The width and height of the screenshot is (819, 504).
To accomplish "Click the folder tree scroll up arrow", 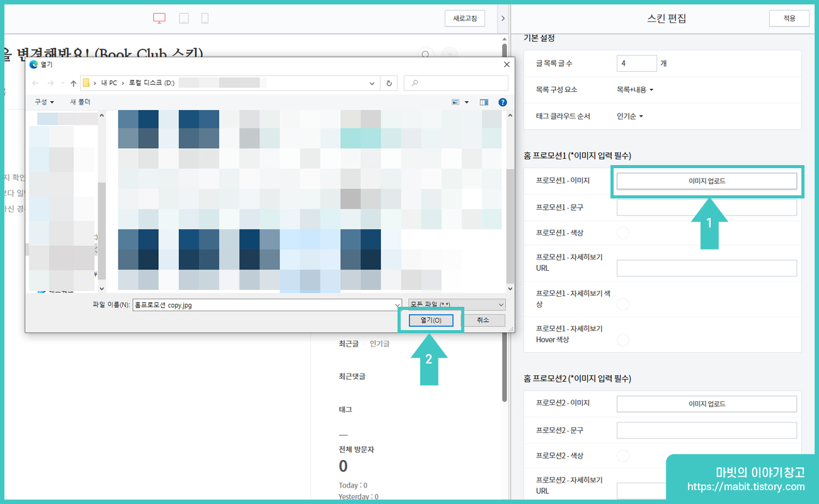I will coord(102,114).
